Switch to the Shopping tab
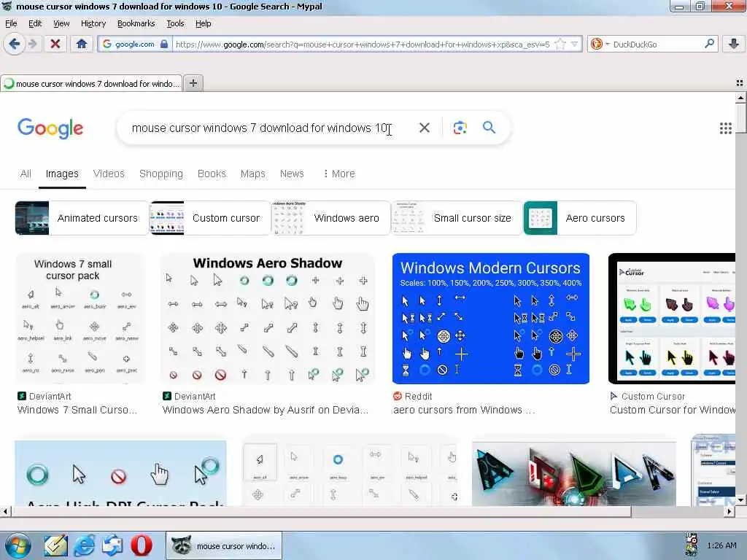Viewport: 747px width, 560px height. [161, 174]
